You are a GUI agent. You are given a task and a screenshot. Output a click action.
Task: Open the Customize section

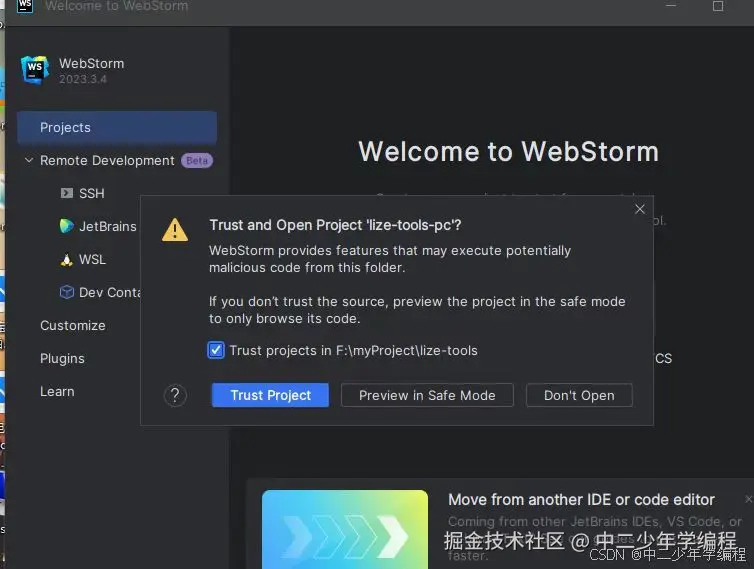(x=73, y=326)
